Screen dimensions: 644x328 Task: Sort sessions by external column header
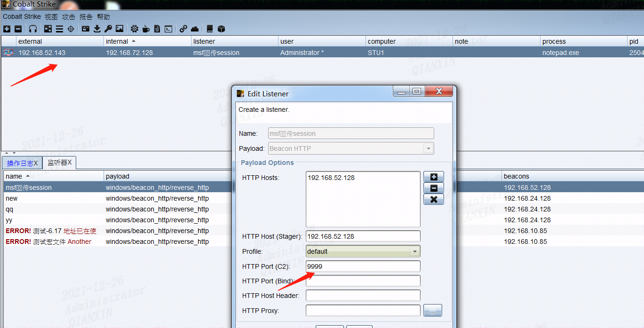click(60, 41)
